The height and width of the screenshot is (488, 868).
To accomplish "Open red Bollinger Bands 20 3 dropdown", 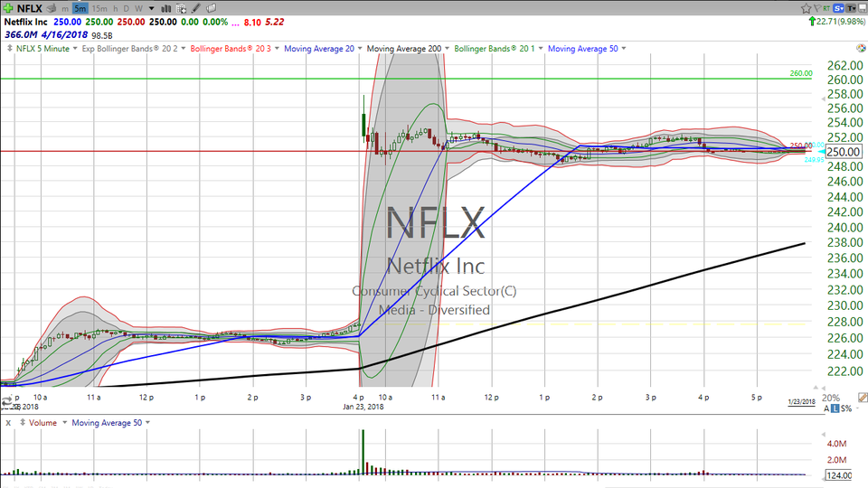I will 277,49.
